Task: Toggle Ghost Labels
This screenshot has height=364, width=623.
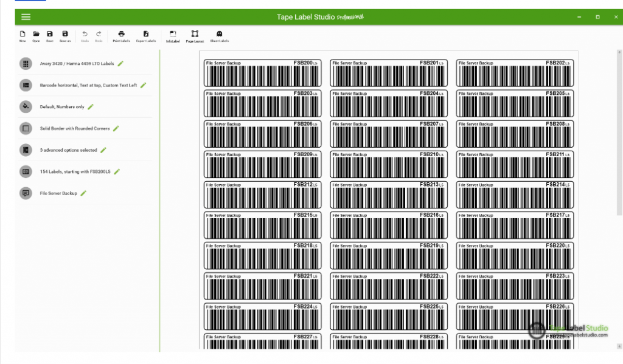Action: click(x=219, y=36)
